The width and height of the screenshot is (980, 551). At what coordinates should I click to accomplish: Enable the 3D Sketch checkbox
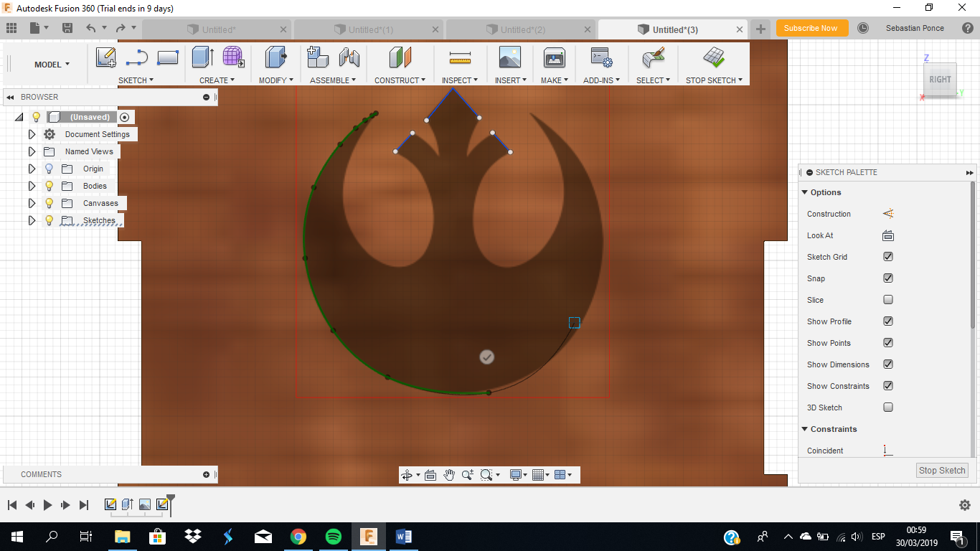pyautogui.click(x=888, y=408)
